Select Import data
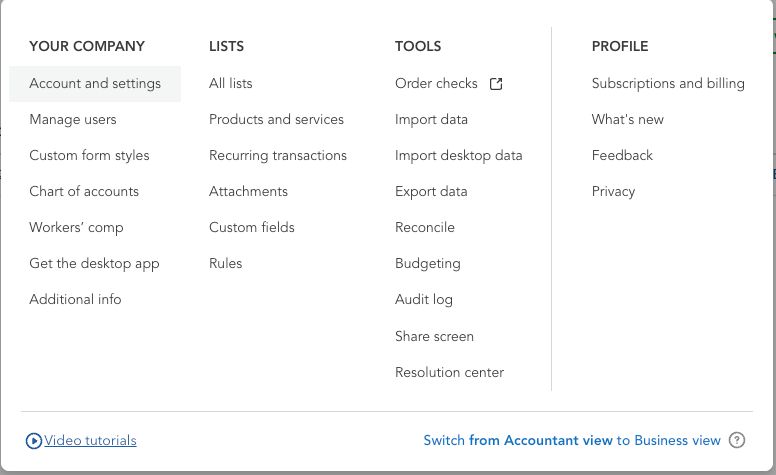776x475 pixels. 431,120
